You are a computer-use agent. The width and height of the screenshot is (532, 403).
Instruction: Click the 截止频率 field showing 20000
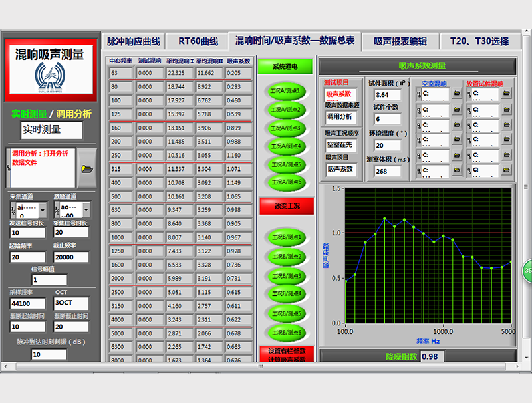pos(71,257)
